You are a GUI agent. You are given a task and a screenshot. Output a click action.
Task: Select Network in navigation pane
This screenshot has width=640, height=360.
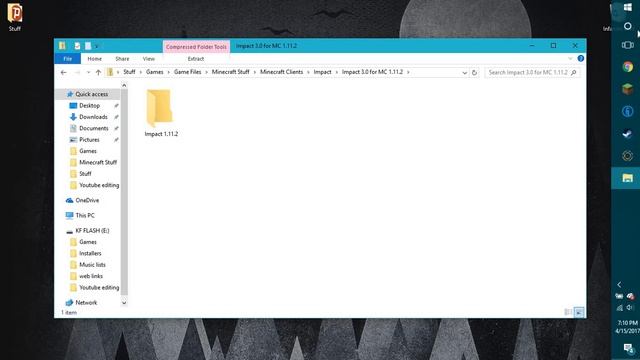86,302
